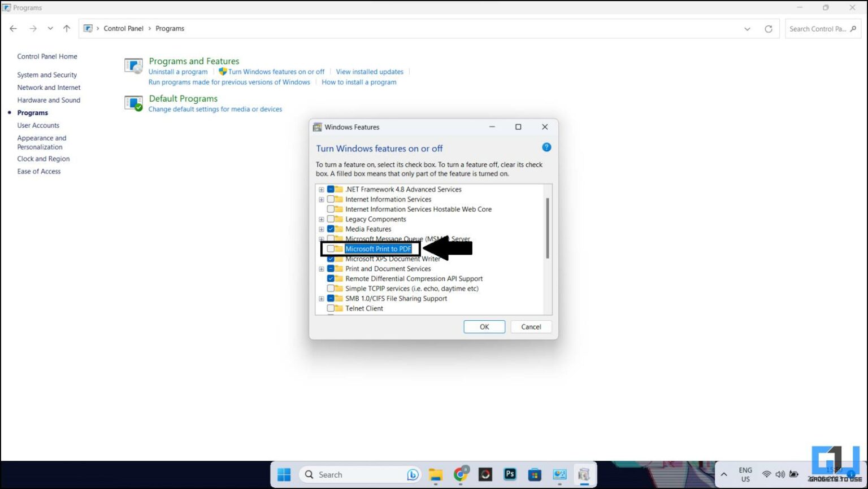This screenshot has width=868, height=489.
Task: Click the Bing chat icon in search
Action: 413,474
